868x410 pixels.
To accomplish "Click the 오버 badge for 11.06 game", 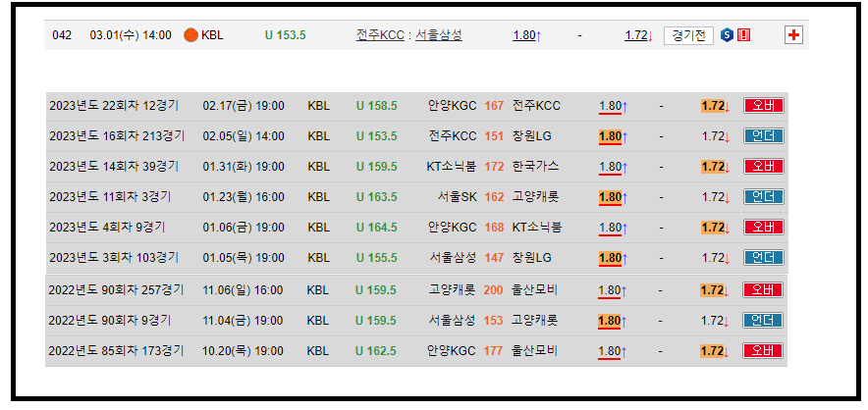I will [763, 290].
